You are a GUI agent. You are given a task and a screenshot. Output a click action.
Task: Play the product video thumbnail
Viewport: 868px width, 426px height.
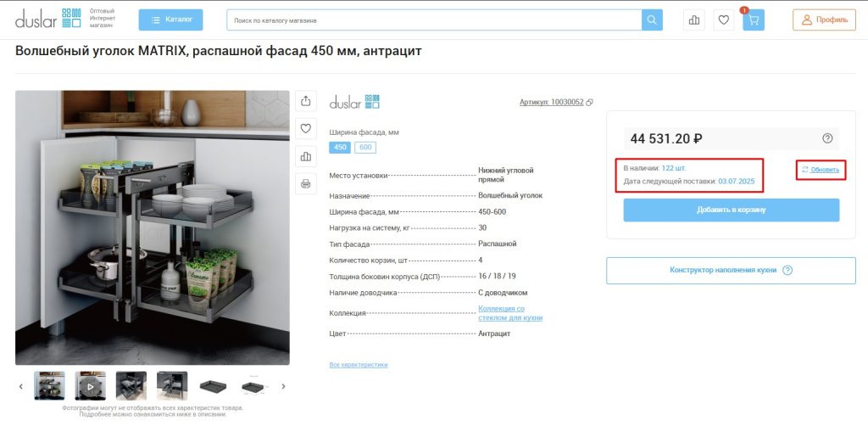click(90, 385)
